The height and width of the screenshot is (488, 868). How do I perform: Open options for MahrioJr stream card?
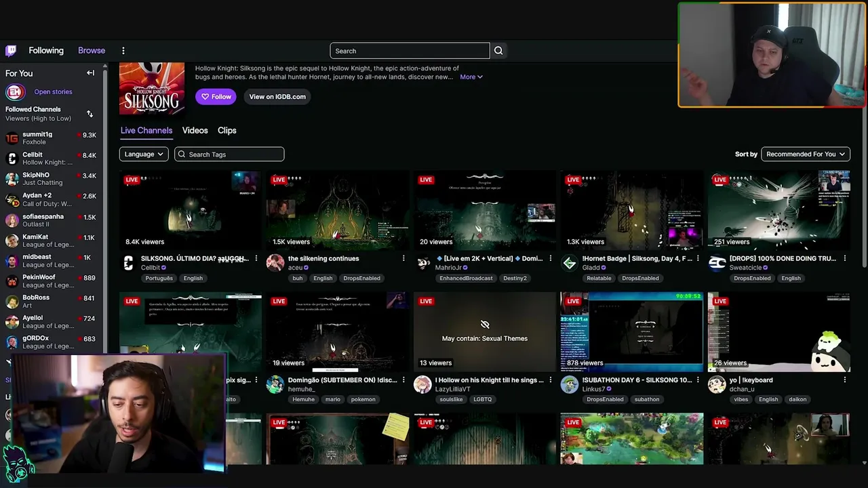(550, 258)
